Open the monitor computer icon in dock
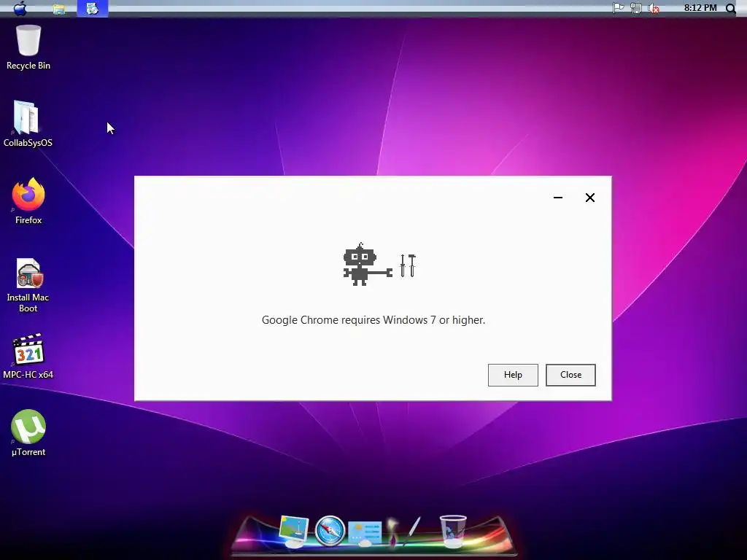The height and width of the screenshot is (560, 747). 293,531
